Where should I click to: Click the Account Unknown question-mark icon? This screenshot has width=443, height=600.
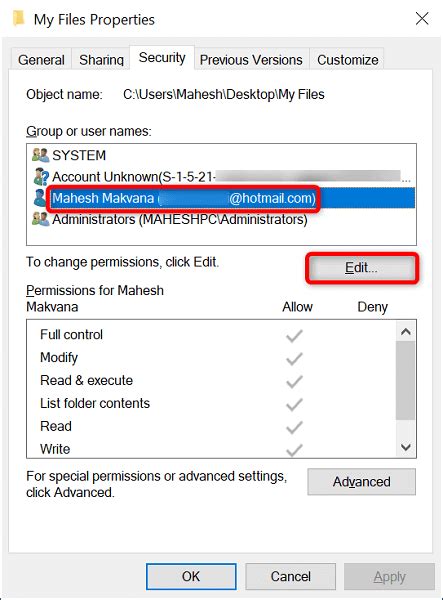point(41,176)
